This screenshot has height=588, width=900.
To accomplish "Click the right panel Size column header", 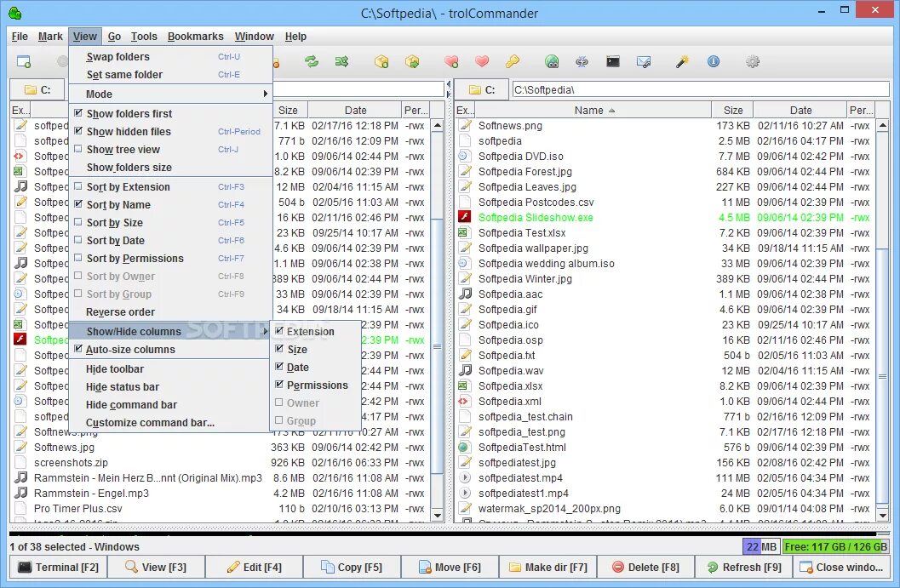I will tap(732, 110).
